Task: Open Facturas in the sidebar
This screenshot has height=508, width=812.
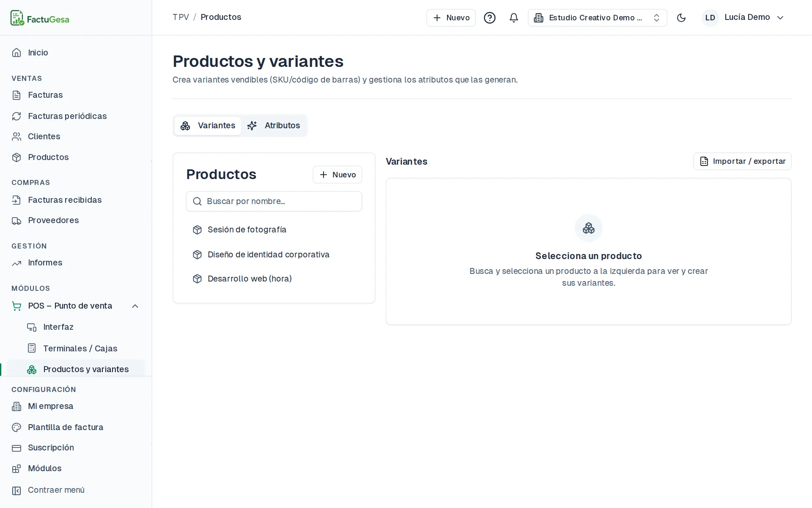Action: coord(76,95)
